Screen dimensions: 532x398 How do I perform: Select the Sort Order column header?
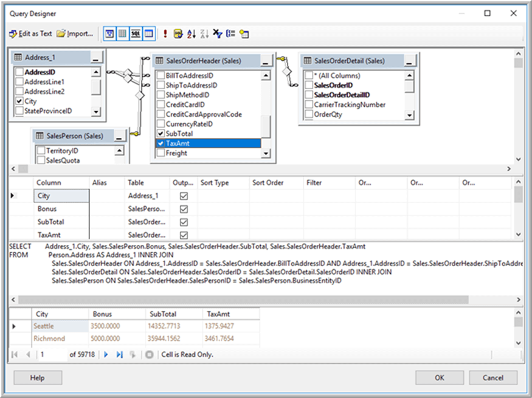click(x=276, y=183)
